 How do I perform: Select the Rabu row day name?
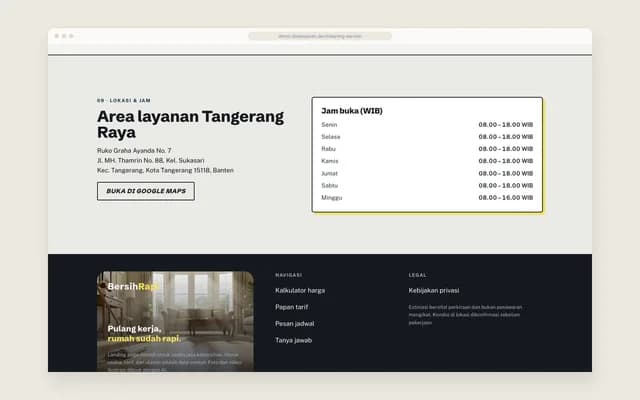tap(329, 149)
